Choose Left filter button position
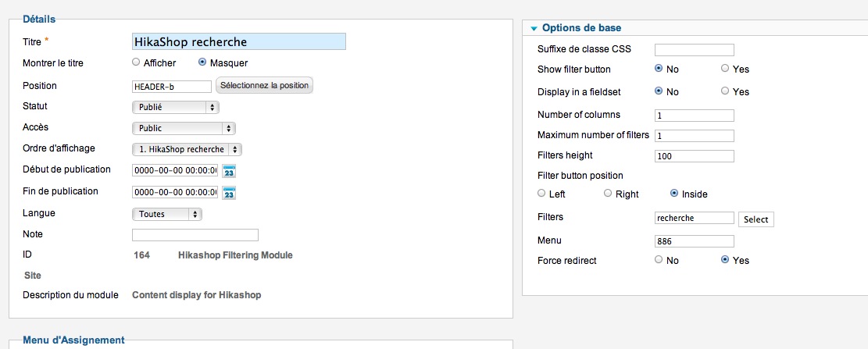This screenshot has height=349, width=868. pyautogui.click(x=541, y=194)
